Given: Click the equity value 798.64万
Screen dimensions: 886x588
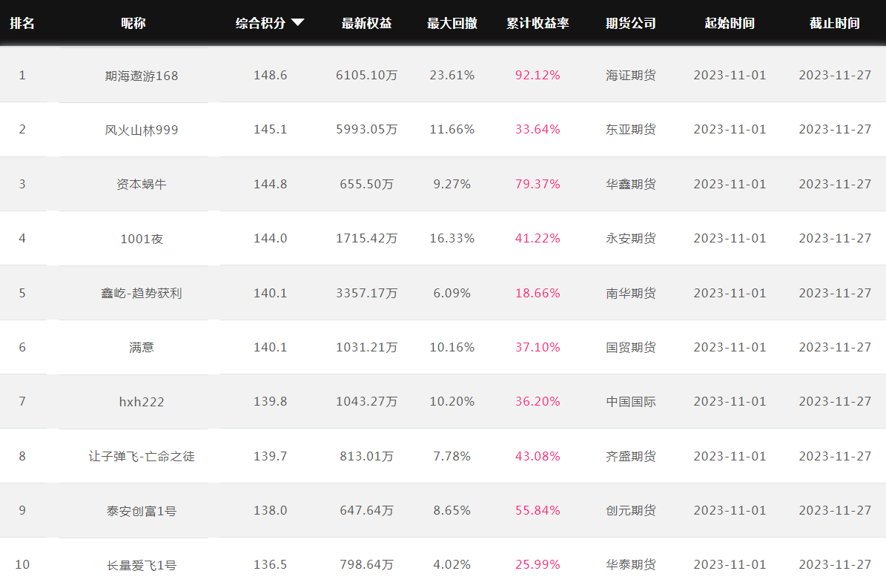Looking at the screenshot, I should (x=367, y=565).
